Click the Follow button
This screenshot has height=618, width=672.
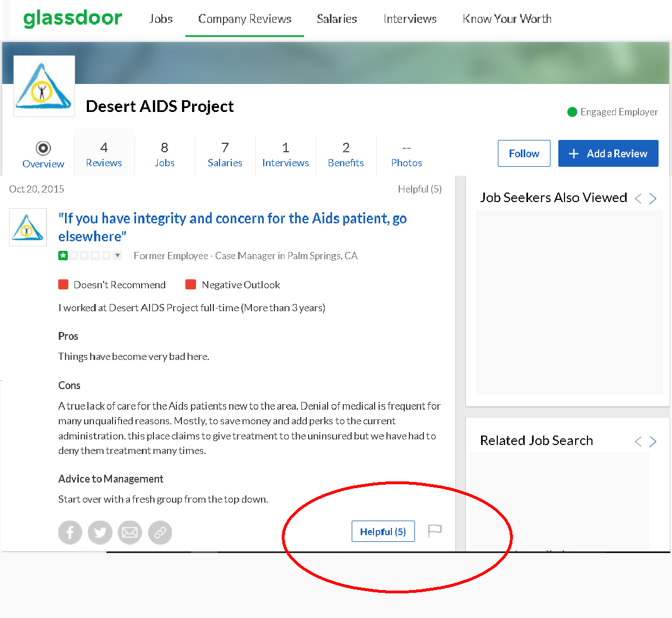(524, 153)
